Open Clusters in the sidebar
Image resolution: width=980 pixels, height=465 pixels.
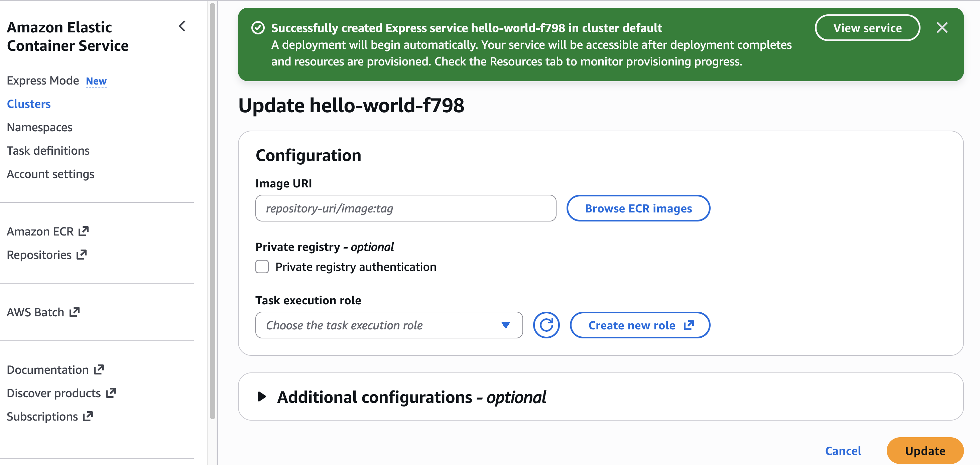28,104
